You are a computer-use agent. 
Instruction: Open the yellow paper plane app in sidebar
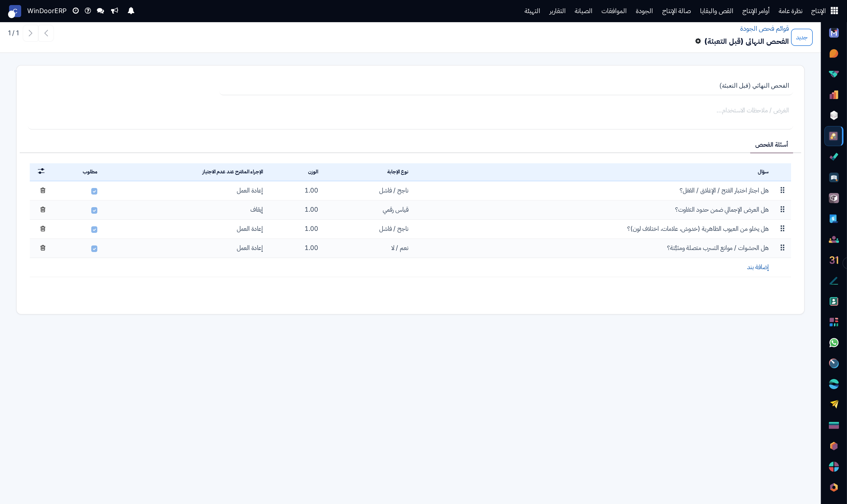click(834, 404)
